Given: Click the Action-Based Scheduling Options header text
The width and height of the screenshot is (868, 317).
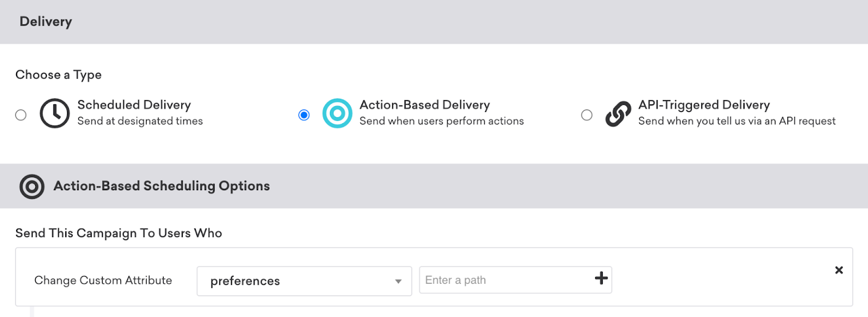Looking at the screenshot, I should click(161, 186).
